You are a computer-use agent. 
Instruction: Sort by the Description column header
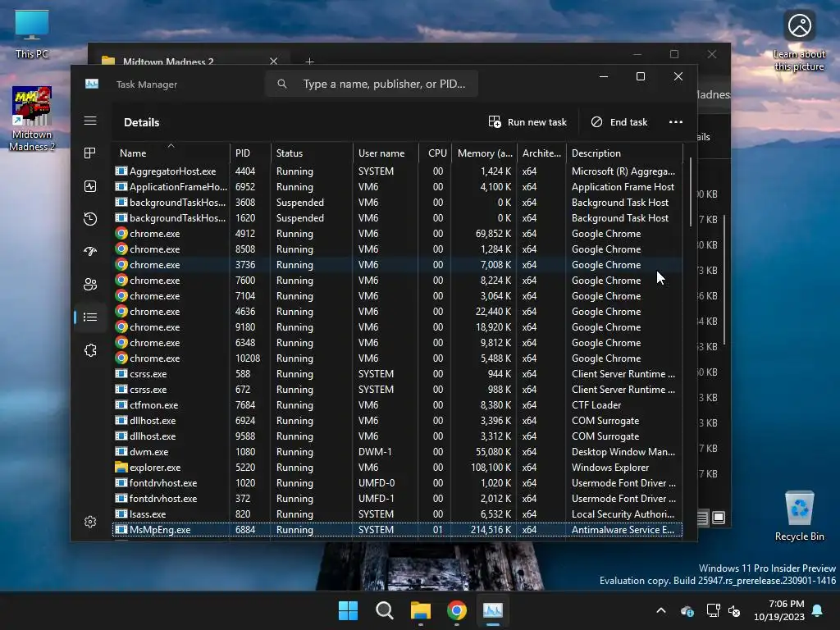[x=624, y=153]
